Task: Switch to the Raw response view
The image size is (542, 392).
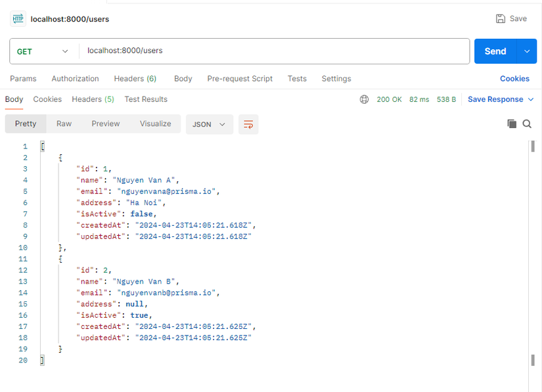Action: coord(64,123)
